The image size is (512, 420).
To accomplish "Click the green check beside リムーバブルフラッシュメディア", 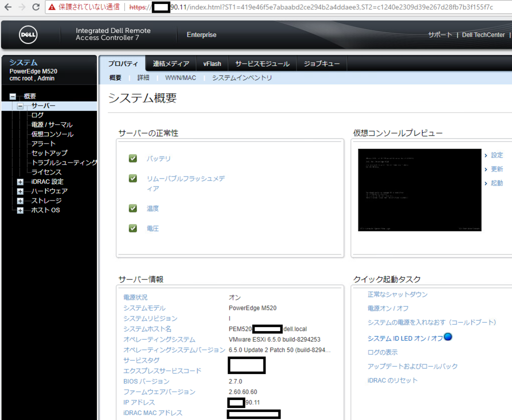I will pos(133,178).
